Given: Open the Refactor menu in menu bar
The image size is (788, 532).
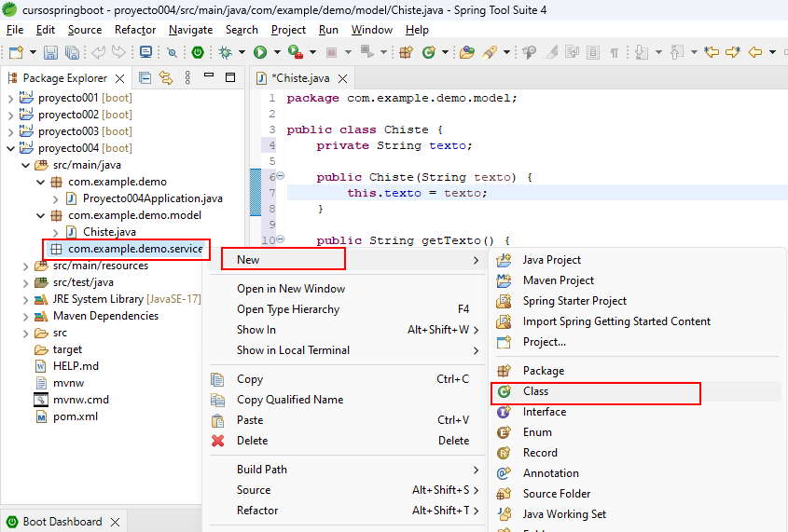Looking at the screenshot, I should tap(135, 30).
